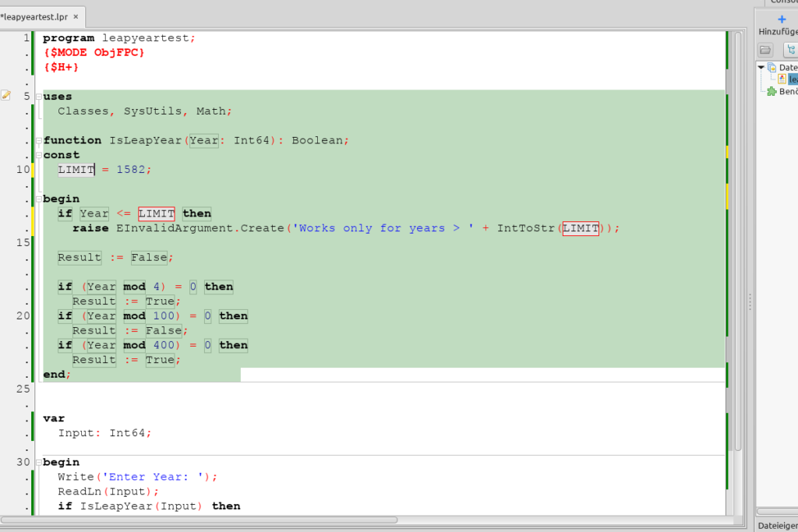Screen dimensions: 798x532
Task: Click the line number 10 in gutter
Action: coord(23,170)
